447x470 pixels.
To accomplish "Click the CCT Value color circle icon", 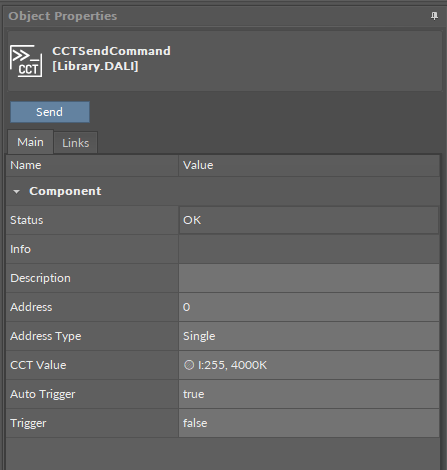I will (189, 365).
